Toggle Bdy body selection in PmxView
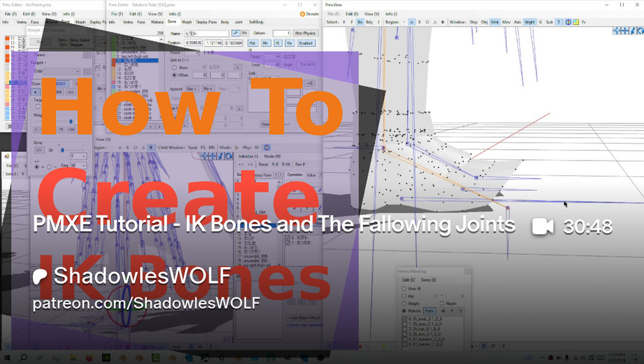This screenshot has height=364, width=644. 369,22
